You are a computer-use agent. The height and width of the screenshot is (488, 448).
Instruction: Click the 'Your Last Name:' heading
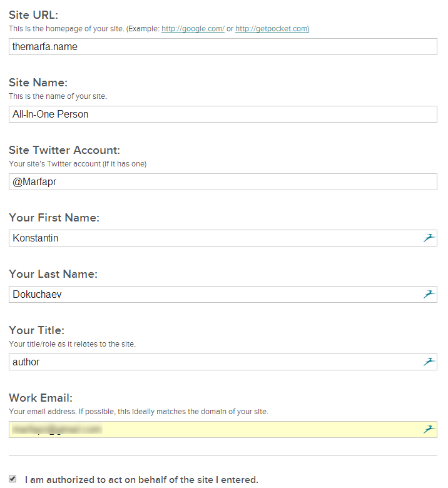click(53, 274)
